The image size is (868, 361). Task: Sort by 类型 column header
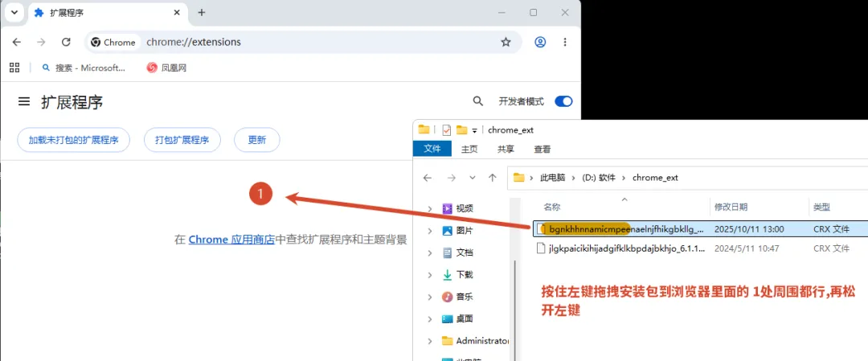coord(821,207)
